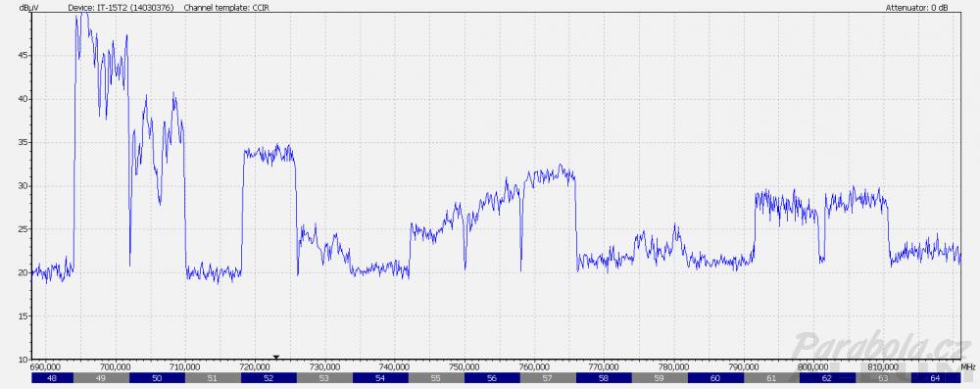This screenshot has width=980, height=389.
Task: Click the 40 level axis label
Action: click(24, 99)
